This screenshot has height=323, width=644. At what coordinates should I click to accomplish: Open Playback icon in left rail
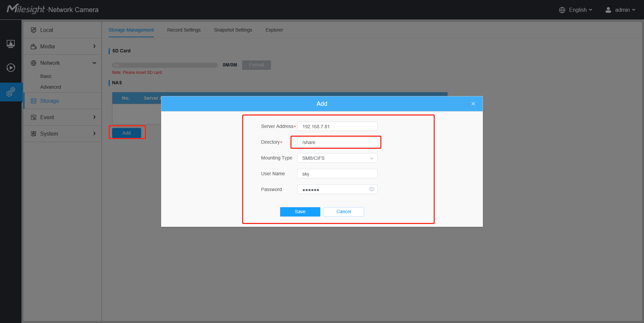click(11, 68)
